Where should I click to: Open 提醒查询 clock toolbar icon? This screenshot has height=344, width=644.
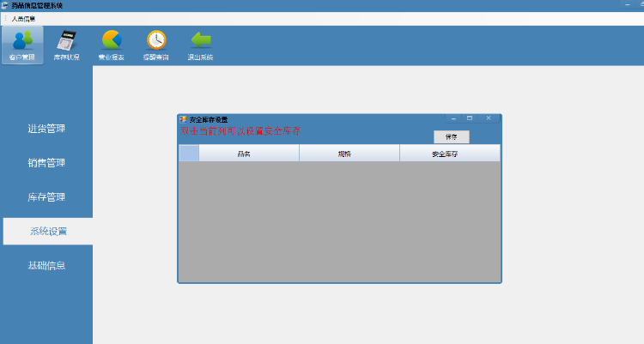[x=156, y=45]
